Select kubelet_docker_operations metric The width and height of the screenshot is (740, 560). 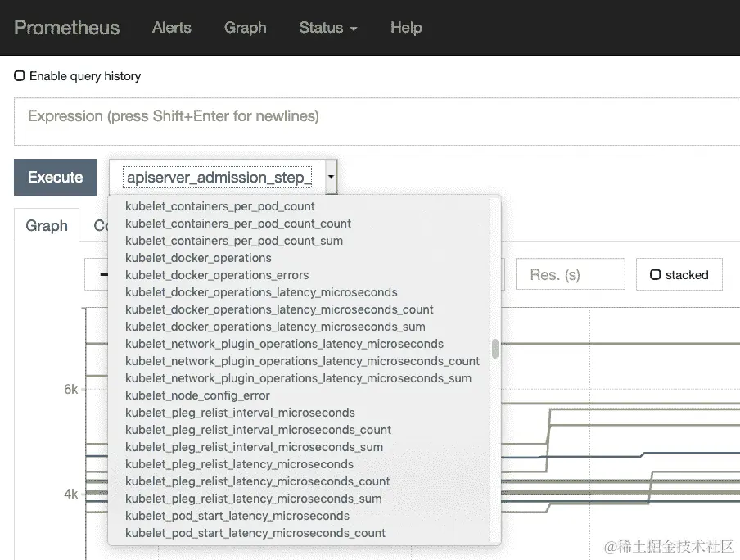(x=198, y=258)
